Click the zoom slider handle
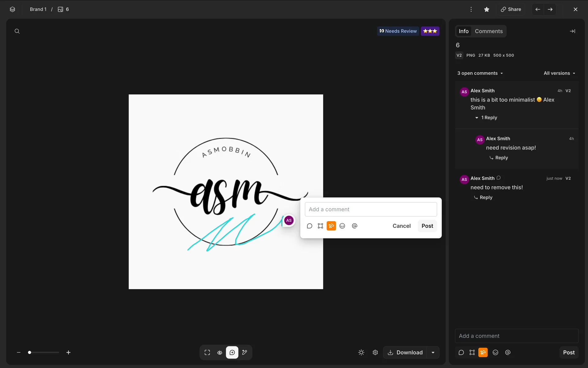The image size is (588, 368). click(29, 352)
